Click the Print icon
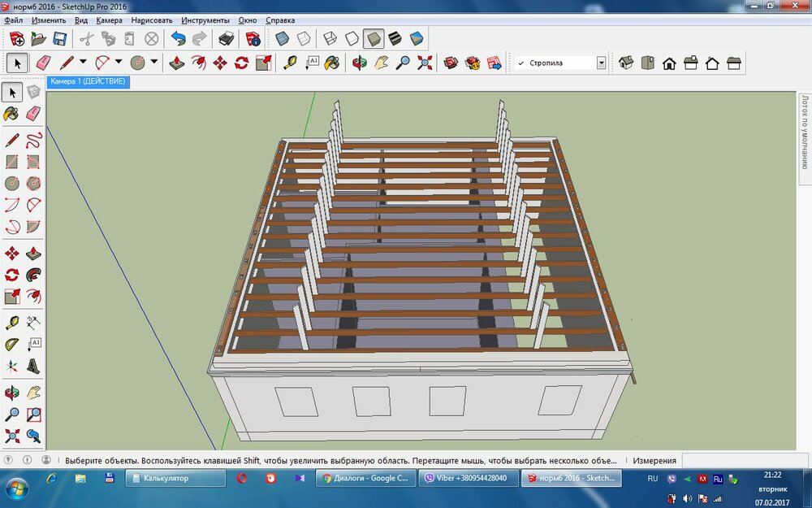 (x=227, y=38)
